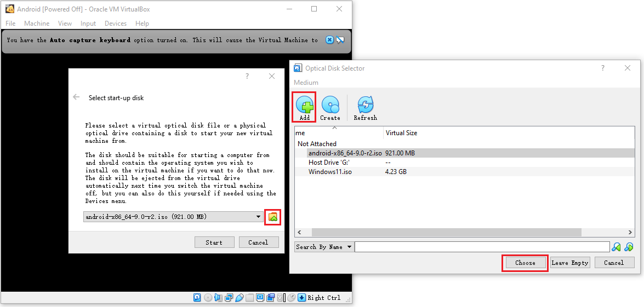The image size is (644, 307).
Task: Click the Start button
Action: click(x=214, y=242)
